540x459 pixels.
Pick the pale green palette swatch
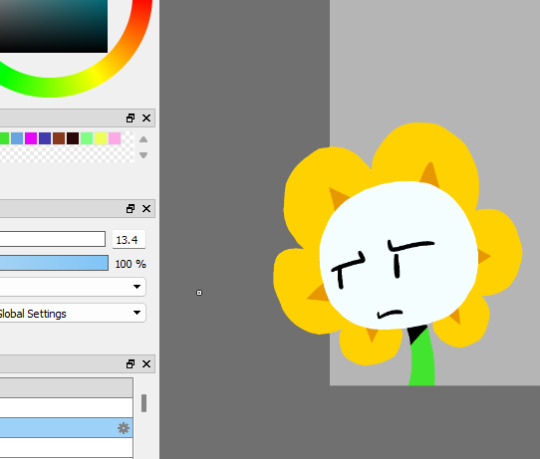[87, 138]
